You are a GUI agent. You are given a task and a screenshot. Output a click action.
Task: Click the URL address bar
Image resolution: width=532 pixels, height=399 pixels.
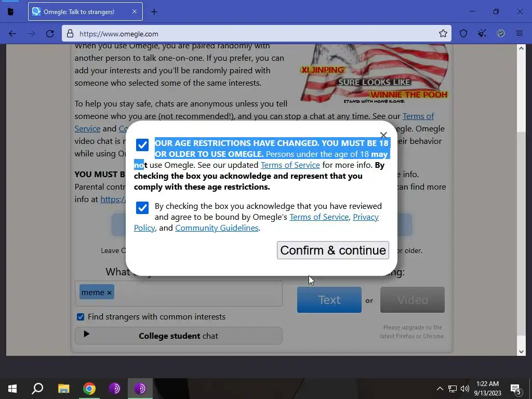point(257,34)
